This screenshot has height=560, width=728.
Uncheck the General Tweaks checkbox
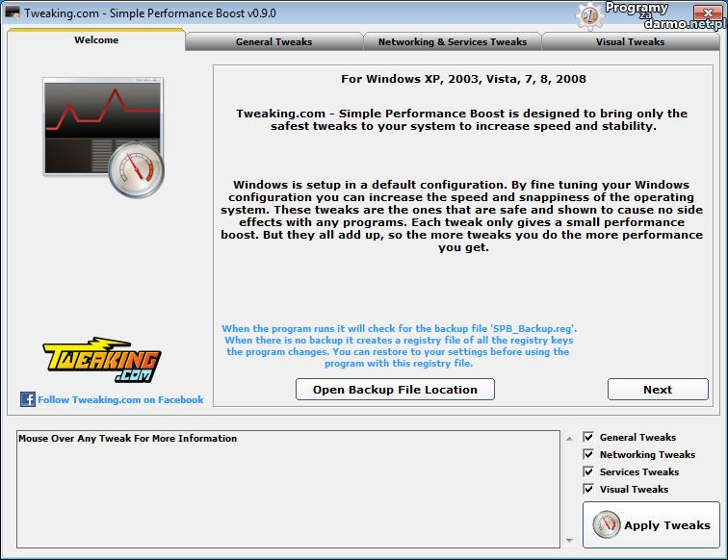pyautogui.click(x=588, y=437)
